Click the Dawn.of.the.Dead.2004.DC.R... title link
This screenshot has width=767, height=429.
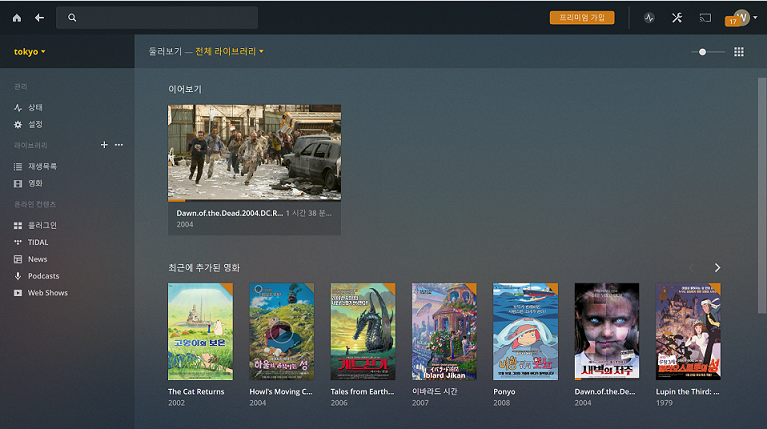click(229, 213)
